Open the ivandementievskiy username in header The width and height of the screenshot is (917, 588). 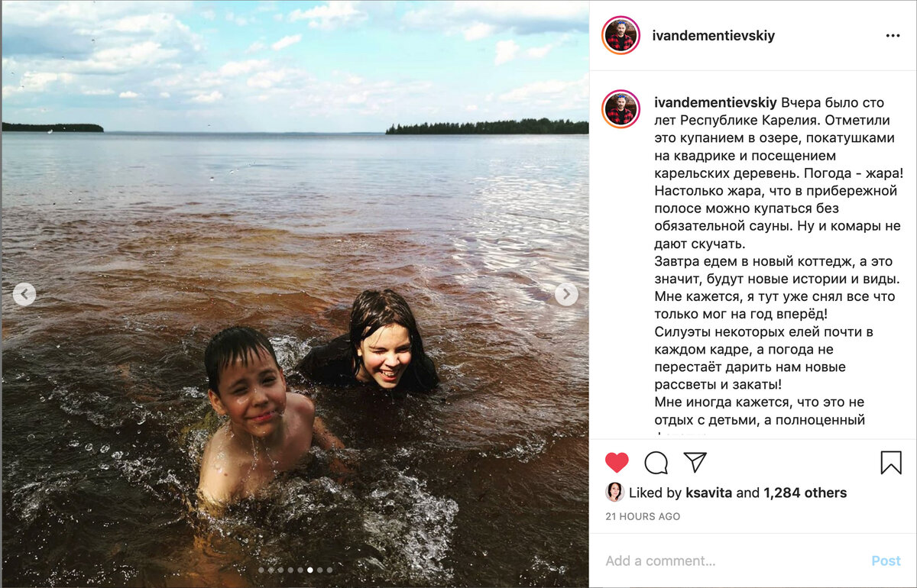pos(714,36)
